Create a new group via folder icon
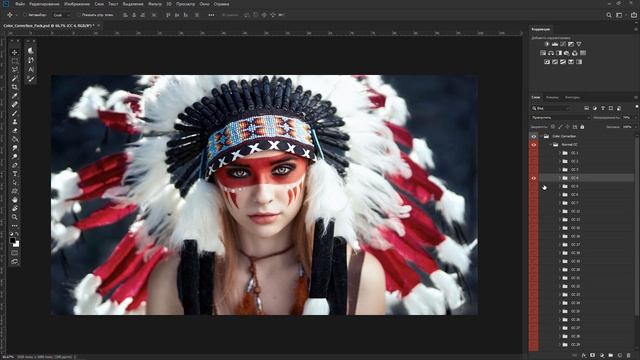The height and width of the screenshot is (360, 640). 611,356
